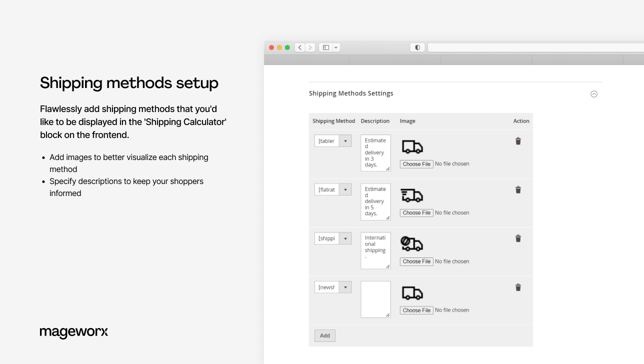Click the truck image for the tablerate method
The image size is (644, 364).
[x=411, y=146]
